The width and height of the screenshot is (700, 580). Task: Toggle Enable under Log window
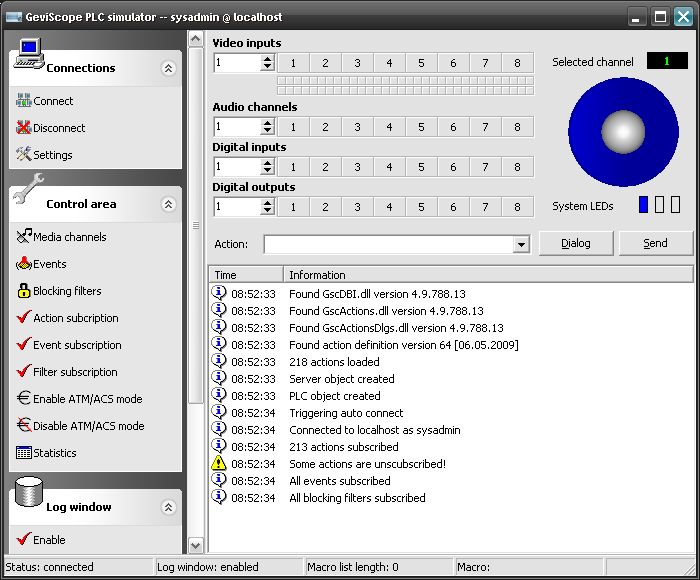point(24,540)
